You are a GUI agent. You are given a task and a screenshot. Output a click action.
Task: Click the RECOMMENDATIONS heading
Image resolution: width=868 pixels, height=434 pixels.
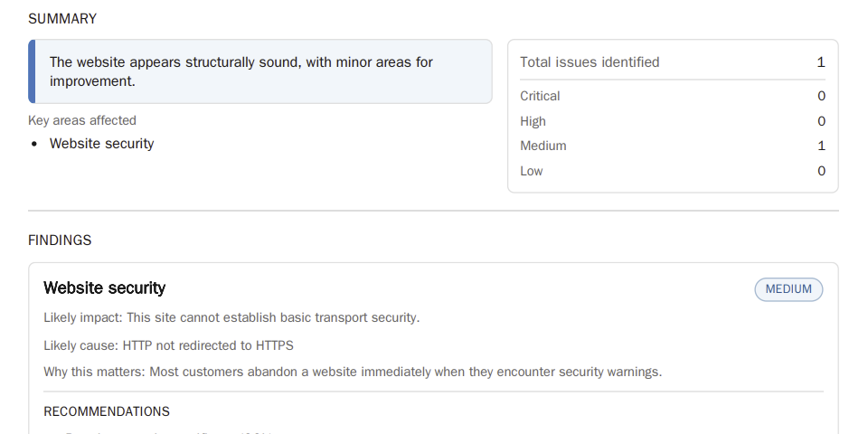click(107, 411)
